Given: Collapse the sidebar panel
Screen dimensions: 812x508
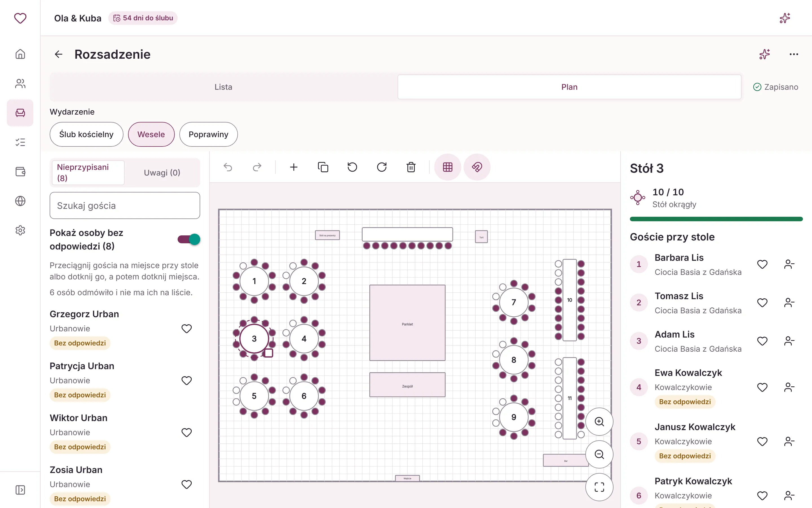Looking at the screenshot, I should click(20, 490).
